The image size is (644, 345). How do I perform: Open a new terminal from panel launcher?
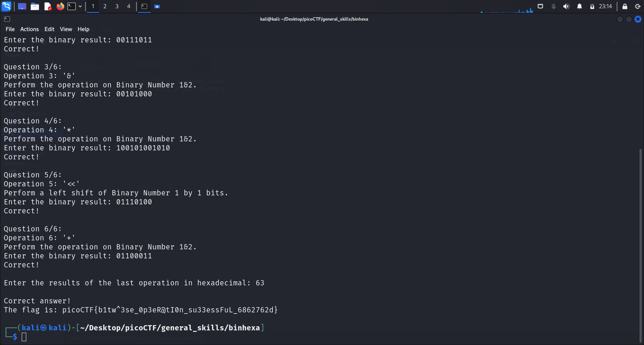(x=72, y=6)
